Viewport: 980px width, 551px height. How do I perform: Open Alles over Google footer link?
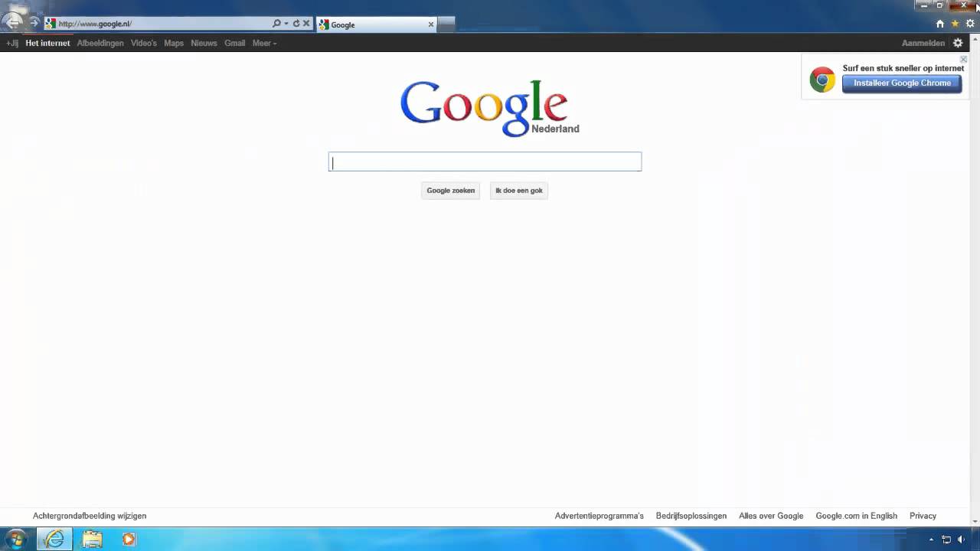coord(771,516)
